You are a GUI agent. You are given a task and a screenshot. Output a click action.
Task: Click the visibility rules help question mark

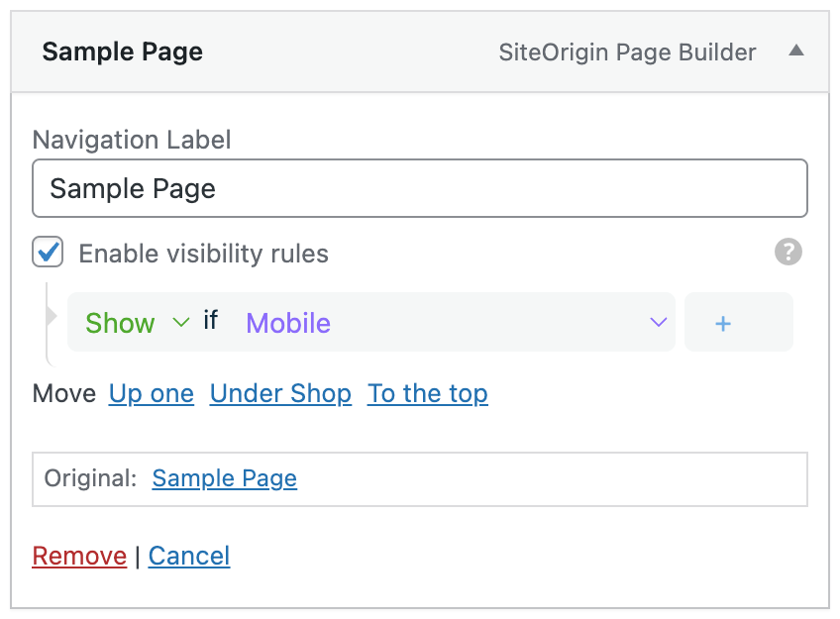(788, 253)
